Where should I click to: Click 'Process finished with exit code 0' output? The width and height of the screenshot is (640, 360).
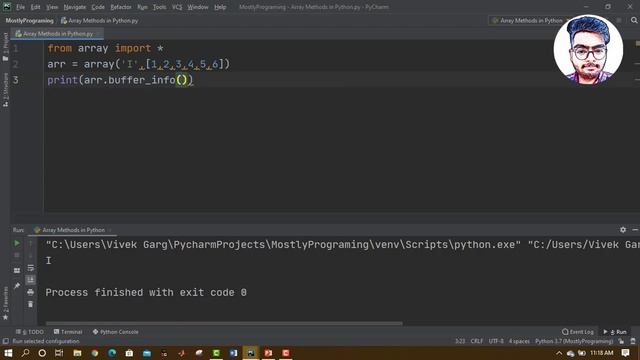coord(146,293)
